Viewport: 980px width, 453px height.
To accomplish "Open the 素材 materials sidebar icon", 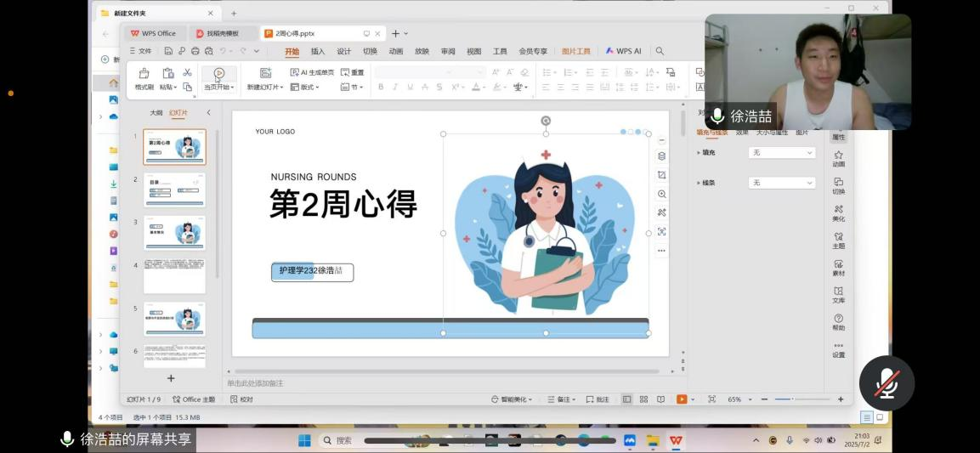I will [838, 267].
